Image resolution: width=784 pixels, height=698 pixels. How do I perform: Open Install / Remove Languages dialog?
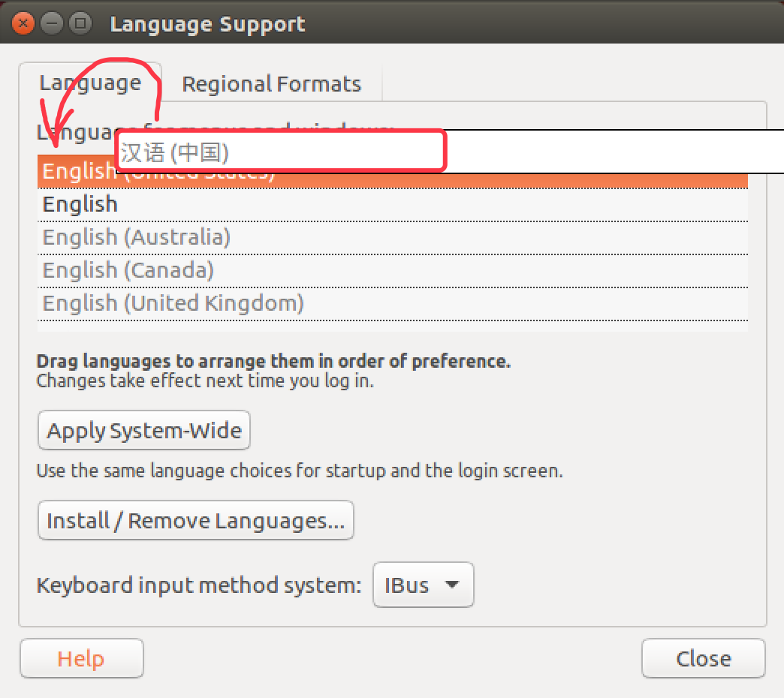(195, 521)
